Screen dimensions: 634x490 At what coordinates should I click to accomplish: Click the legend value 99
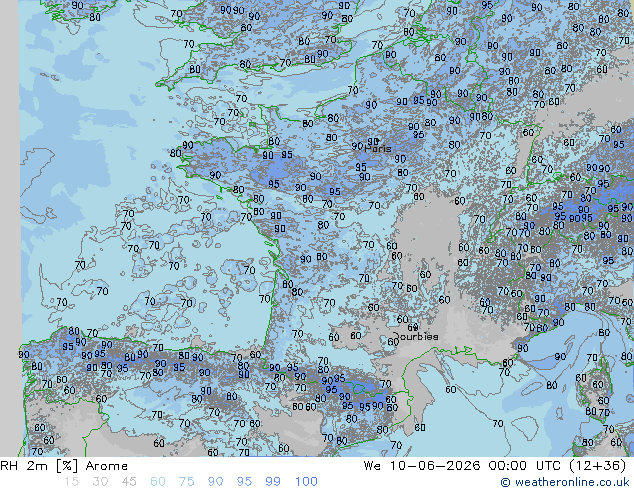273,482
